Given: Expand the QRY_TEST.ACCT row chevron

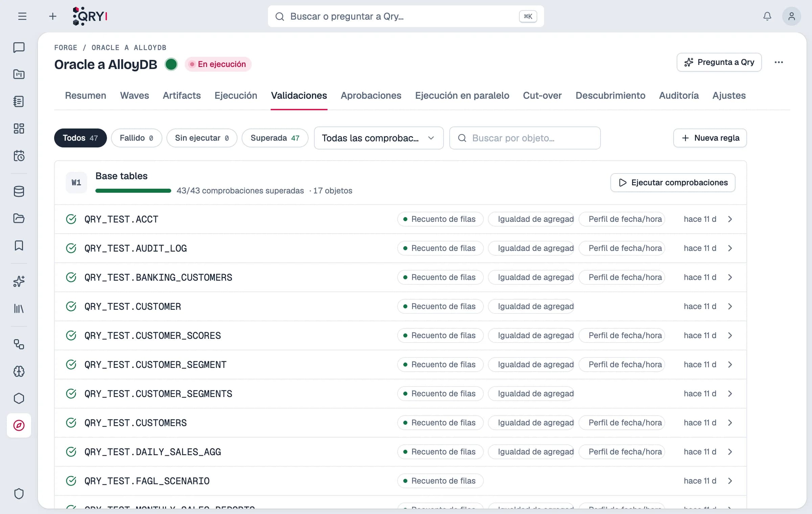Looking at the screenshot, I should (730, 219).
